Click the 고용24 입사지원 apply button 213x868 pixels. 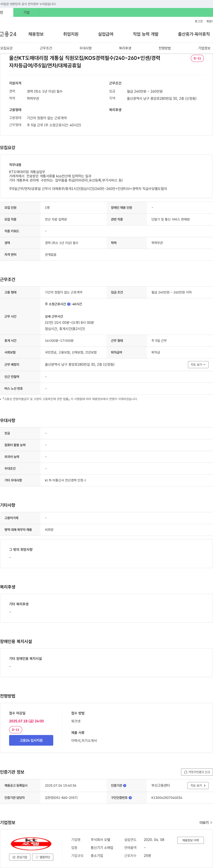click(31, 740)
